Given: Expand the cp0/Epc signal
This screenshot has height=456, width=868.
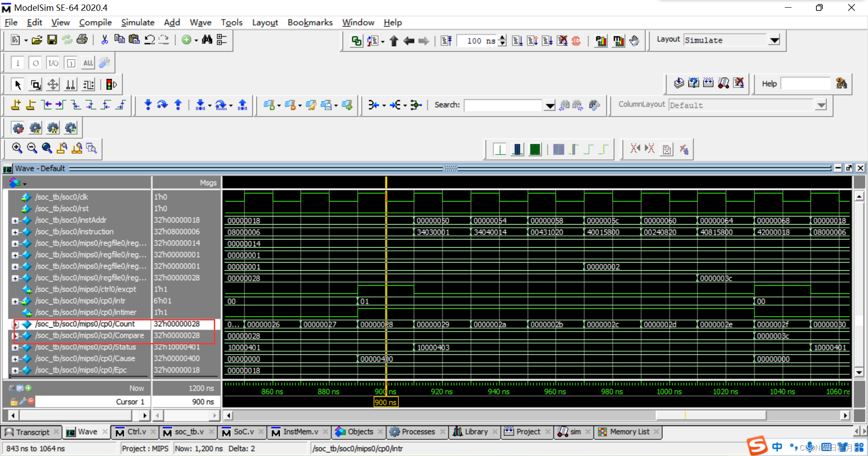Looking at the screenshot, I should pos(15,371).
